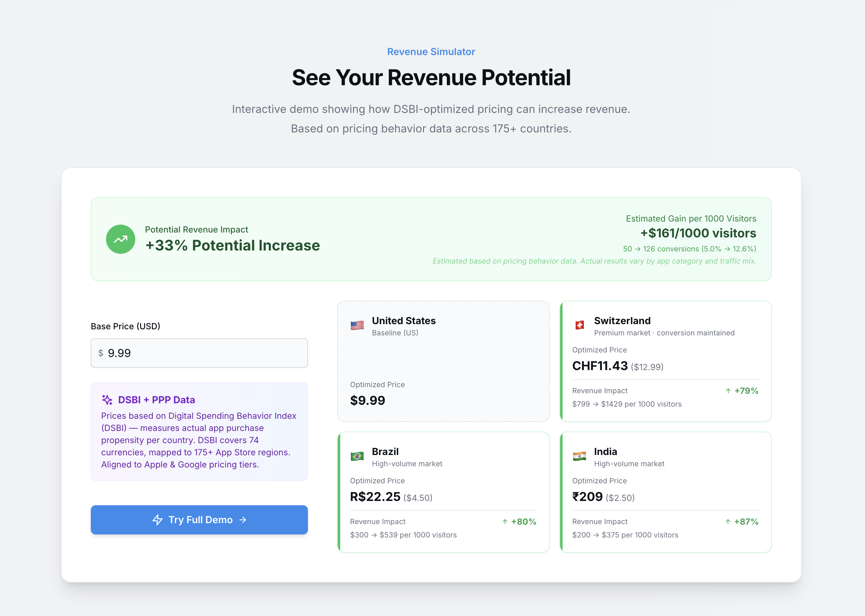Image resolution: width=865 pixels, height=616 pixels.
Task: Click the Base Price input field
Action: click(x=199, y=353)
